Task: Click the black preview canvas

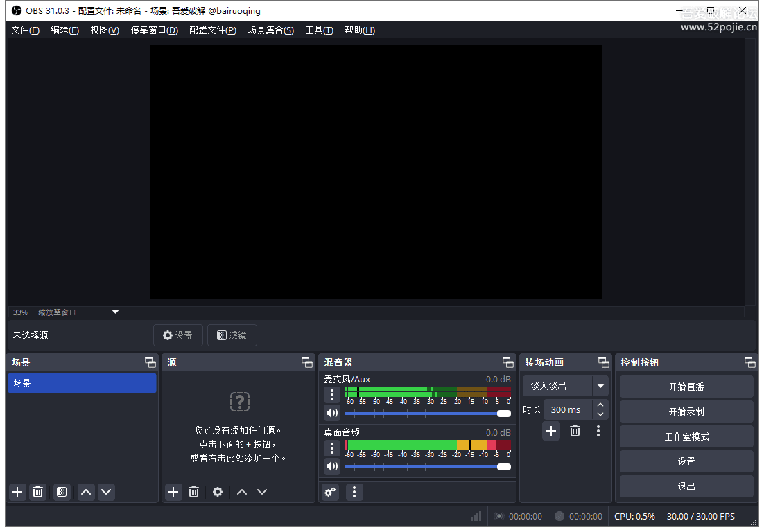Action: point(376,172)
